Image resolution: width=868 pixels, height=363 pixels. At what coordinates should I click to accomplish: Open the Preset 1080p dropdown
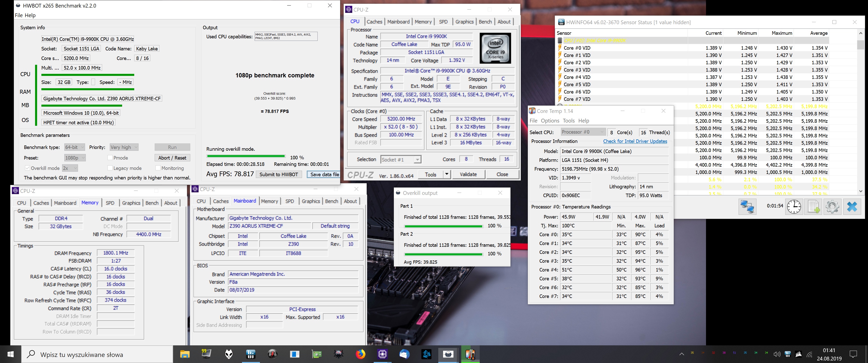point(75,158)
